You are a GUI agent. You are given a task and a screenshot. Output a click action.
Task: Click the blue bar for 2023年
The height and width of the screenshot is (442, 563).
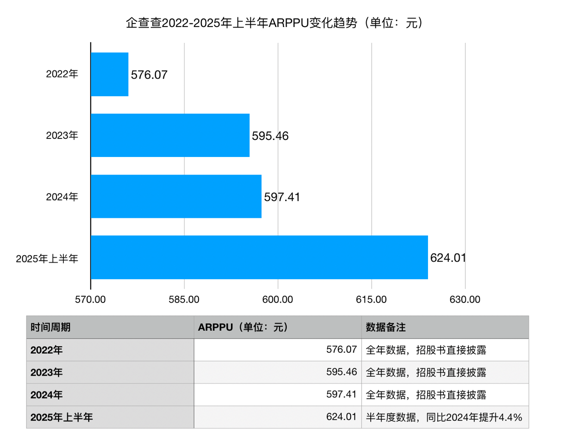tap(170, 135)
